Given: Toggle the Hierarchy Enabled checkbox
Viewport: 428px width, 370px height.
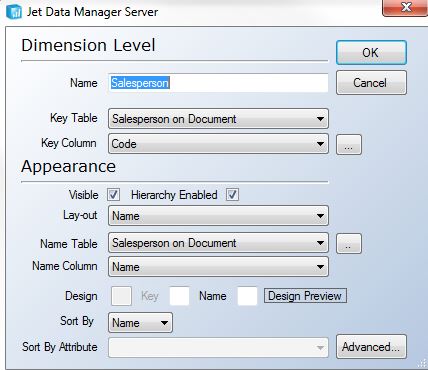Looking at the screenshot, I should pyautogui.click(x=232, y=195).
